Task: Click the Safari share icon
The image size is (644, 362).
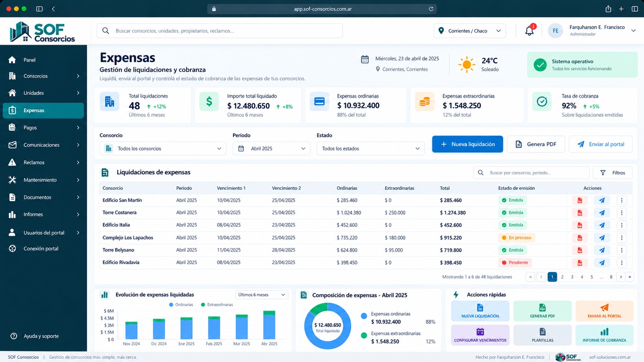Action: pos(608,9)
